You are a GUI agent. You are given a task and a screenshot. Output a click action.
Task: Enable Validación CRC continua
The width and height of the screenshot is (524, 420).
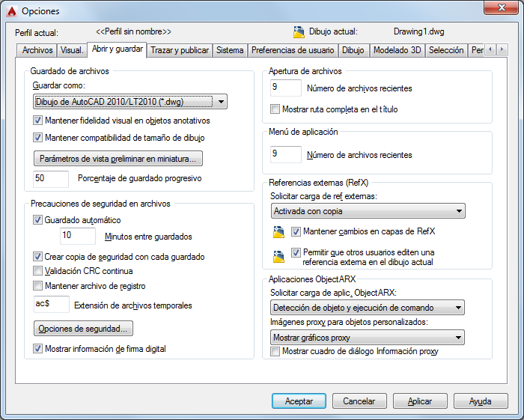pos(37,271)
